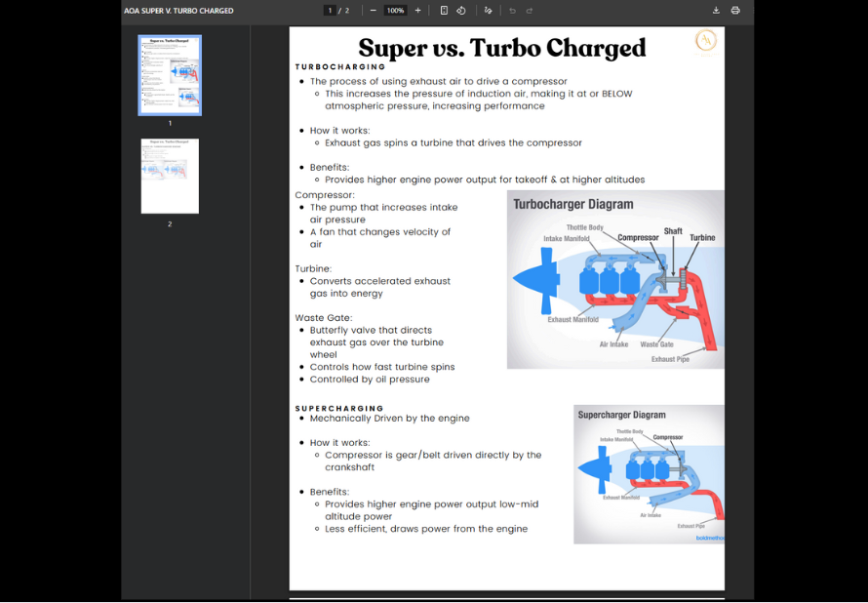This screenshot has height=603, width=868.
Task: Click the TURBOCHARGING section heading
Action: pos(340,66)
